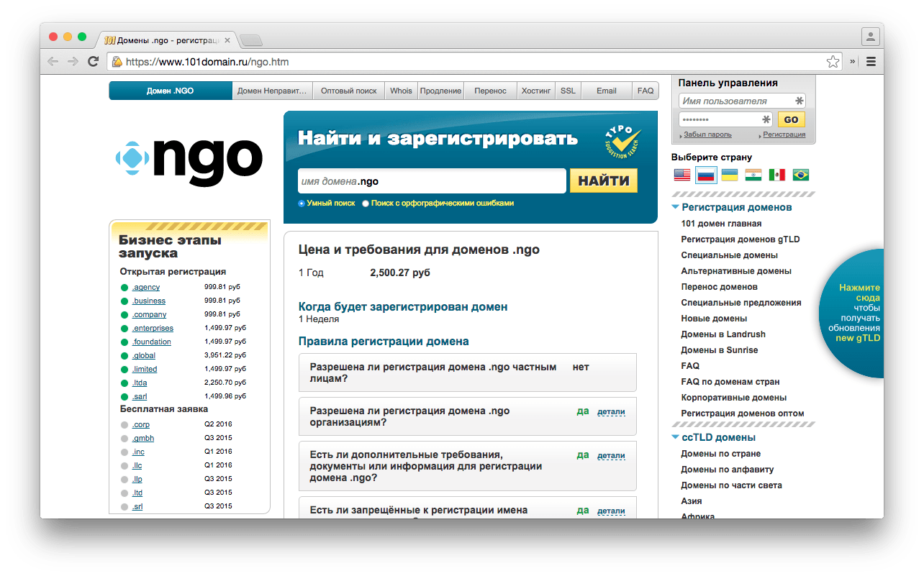Click the browser back arrow

53,62
